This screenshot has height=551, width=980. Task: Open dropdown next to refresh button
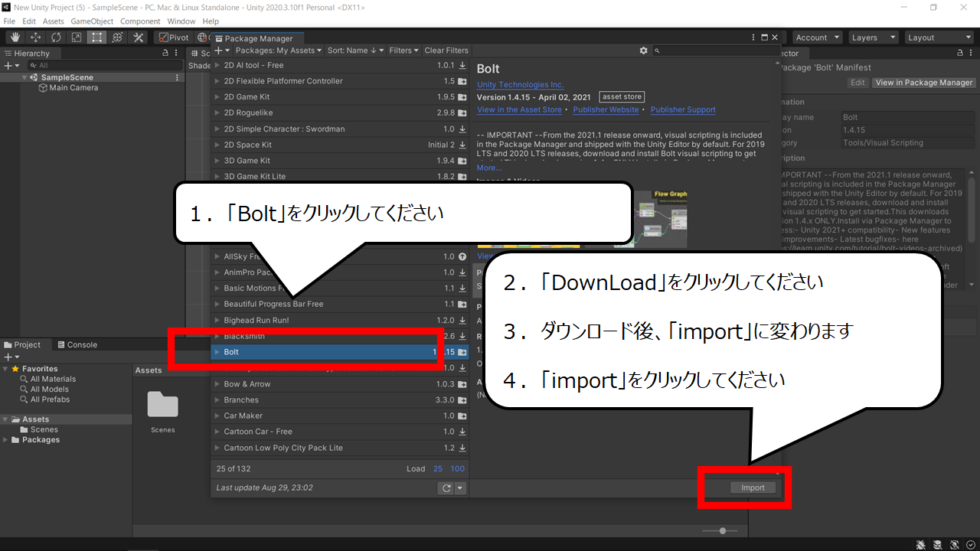460,487
